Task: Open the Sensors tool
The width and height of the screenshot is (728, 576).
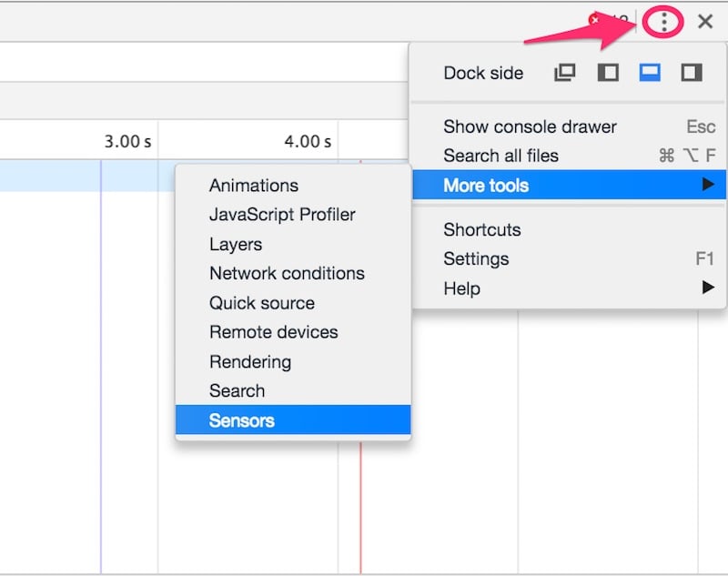Action: (x=293, y=420)
